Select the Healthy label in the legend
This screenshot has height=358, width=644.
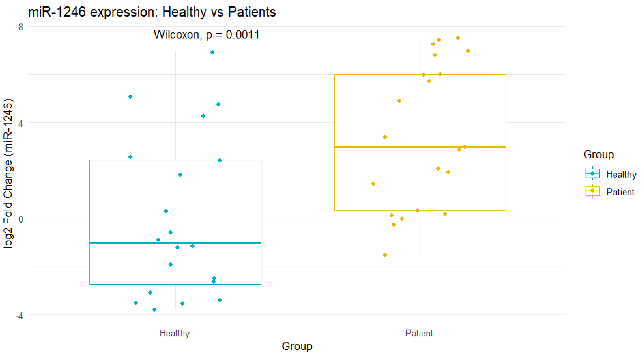621,174
